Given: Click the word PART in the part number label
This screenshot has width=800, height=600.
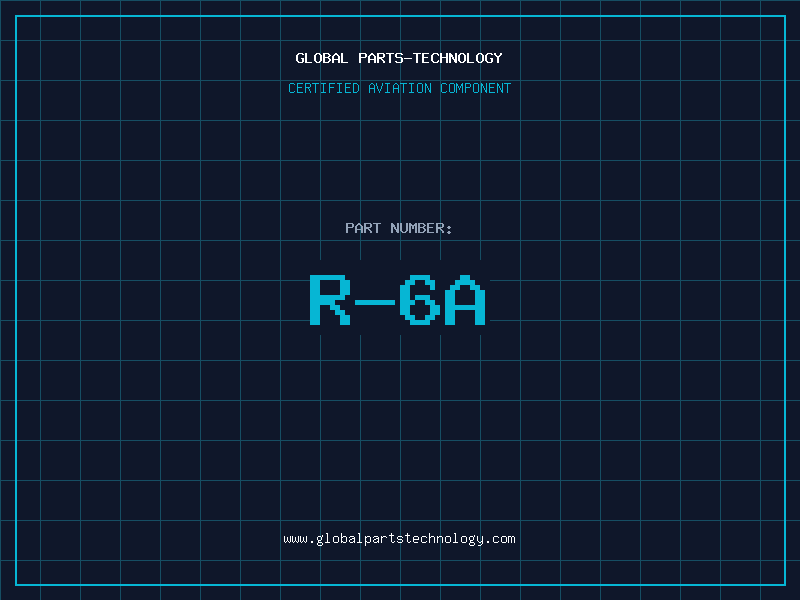Looking at the screenshot, I should [x=361, y=228].
